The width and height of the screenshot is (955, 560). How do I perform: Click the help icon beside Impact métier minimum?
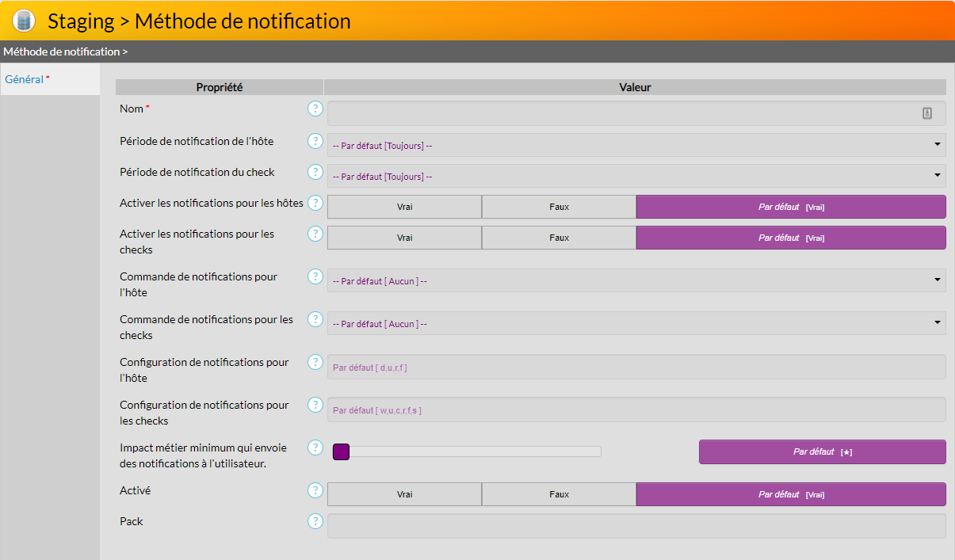tap(315, 448)
